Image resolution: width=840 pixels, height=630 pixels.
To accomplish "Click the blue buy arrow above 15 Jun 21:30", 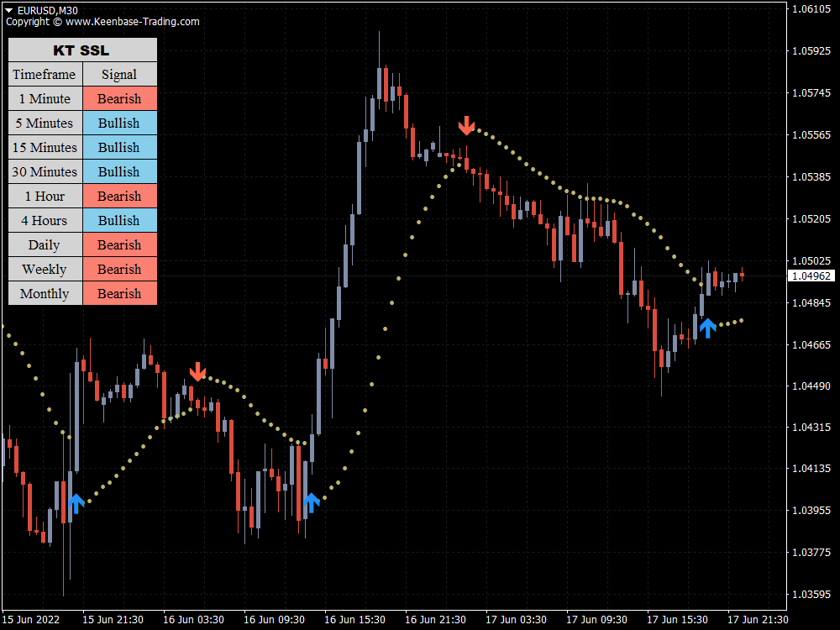I will (76, 503).
